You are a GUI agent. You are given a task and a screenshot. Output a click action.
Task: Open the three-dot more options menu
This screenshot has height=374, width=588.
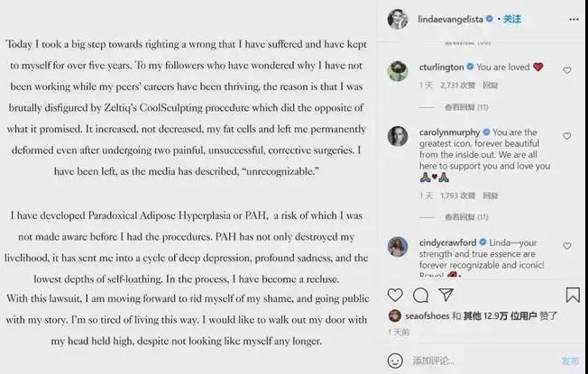[572, 18]
